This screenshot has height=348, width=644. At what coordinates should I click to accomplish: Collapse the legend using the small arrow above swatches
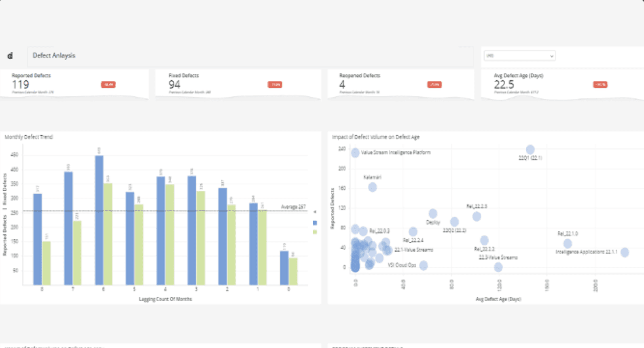315,212
